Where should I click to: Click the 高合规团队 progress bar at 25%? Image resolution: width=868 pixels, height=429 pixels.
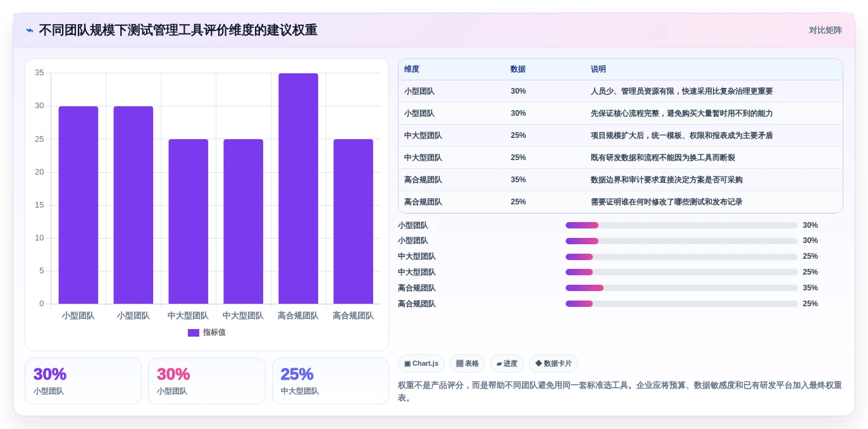(x=681, y=304)
